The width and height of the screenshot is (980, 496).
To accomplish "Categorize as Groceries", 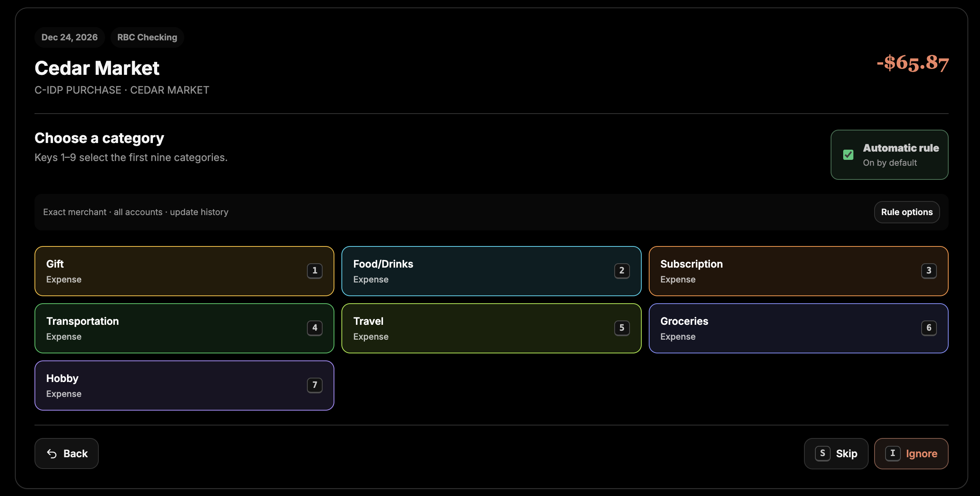I will coord(799,328).
